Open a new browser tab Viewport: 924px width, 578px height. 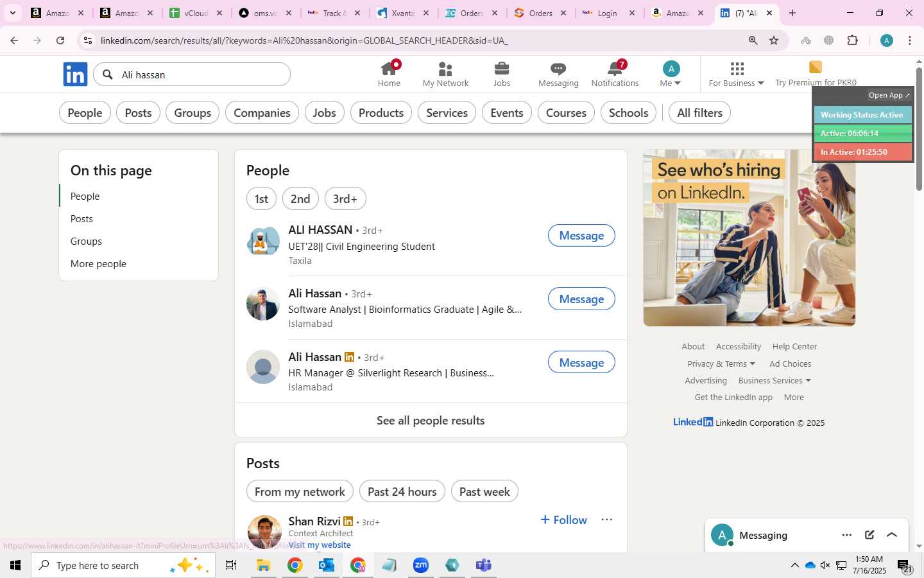(x=792, y=13)
